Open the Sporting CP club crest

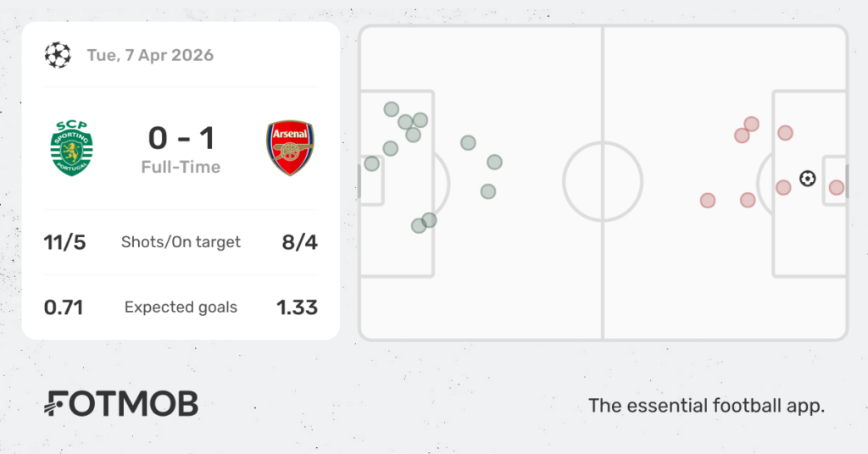[x=72, y=148]
